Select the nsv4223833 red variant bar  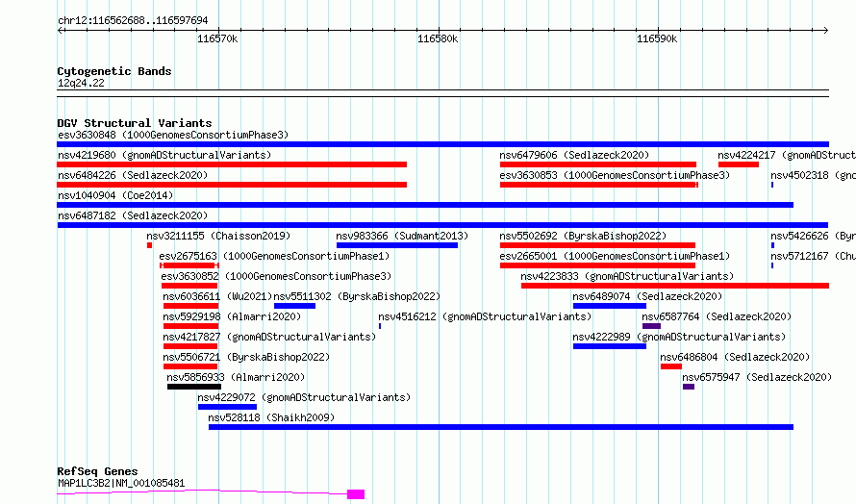[675, 286]
